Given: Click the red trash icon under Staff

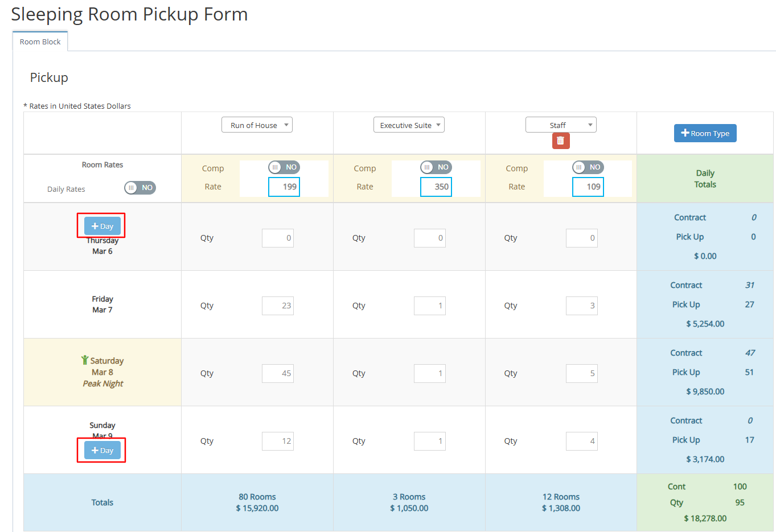Looking at the screenshot, I should [560, 141].
